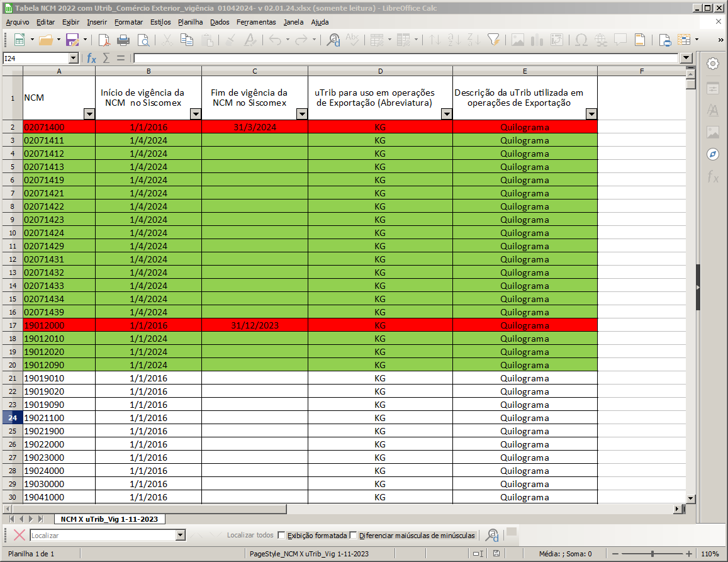Insert chart from toolbar
The width and height of the screenshot is (728, 562).
537,40
